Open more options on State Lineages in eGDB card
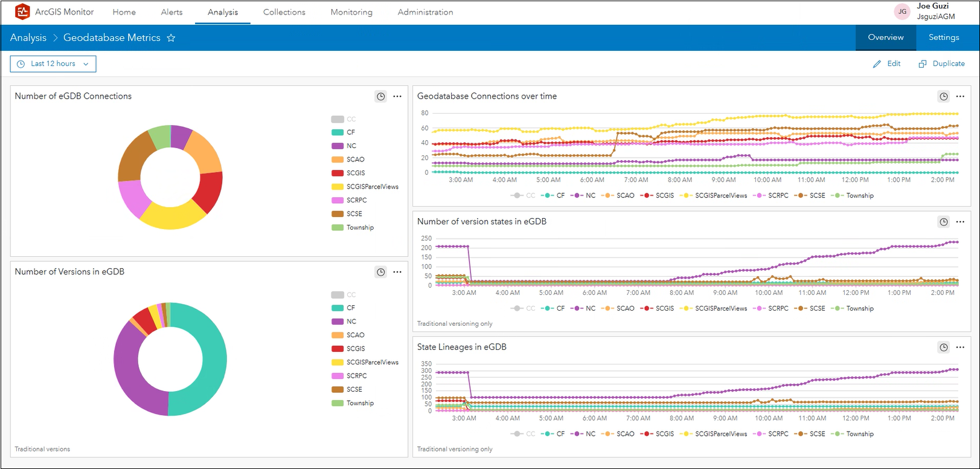This screenshot has width=980, height=469. [960, 348]
